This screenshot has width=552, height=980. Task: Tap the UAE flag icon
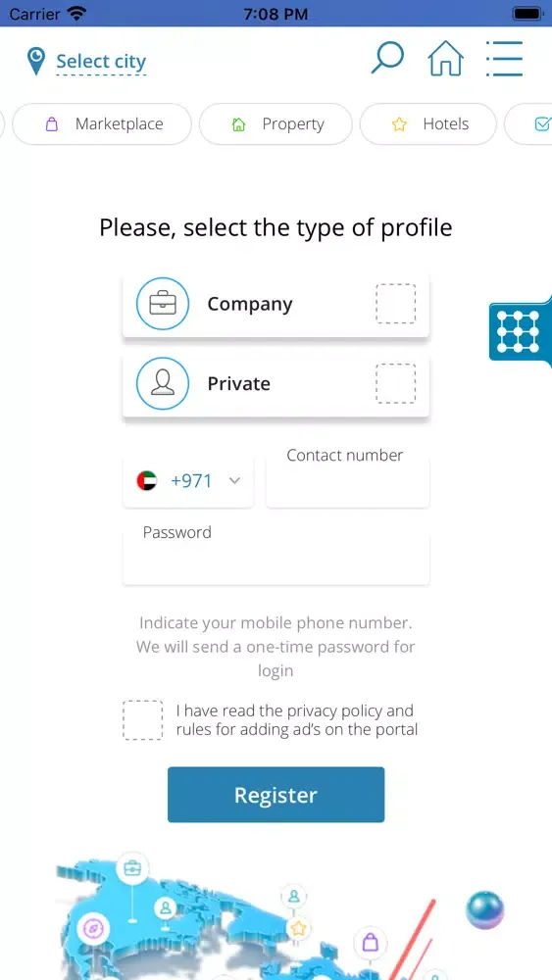(x=147, y=480)
